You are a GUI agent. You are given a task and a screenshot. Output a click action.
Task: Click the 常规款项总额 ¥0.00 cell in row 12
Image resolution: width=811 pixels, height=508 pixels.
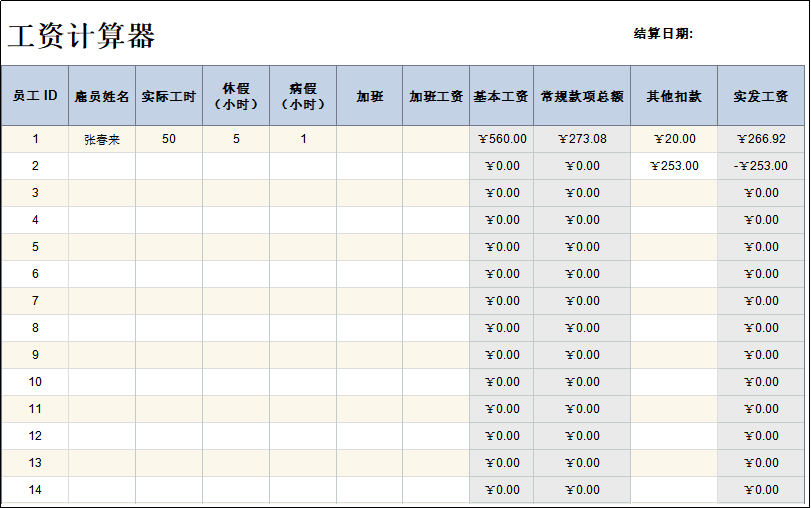(582, 436)
